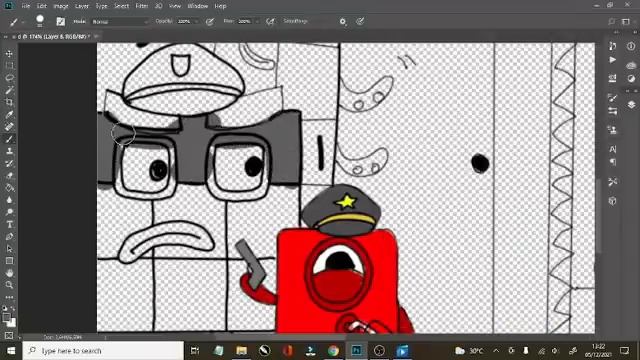Open the Window menu
The height and width of the screenshot is (360, 640).
coord(198,6)
